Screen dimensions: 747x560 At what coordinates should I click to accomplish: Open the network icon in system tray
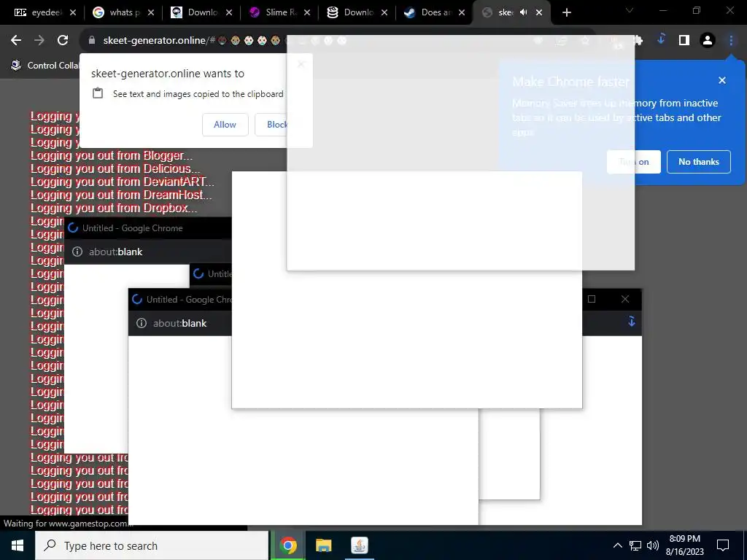[x=635, y=545]
